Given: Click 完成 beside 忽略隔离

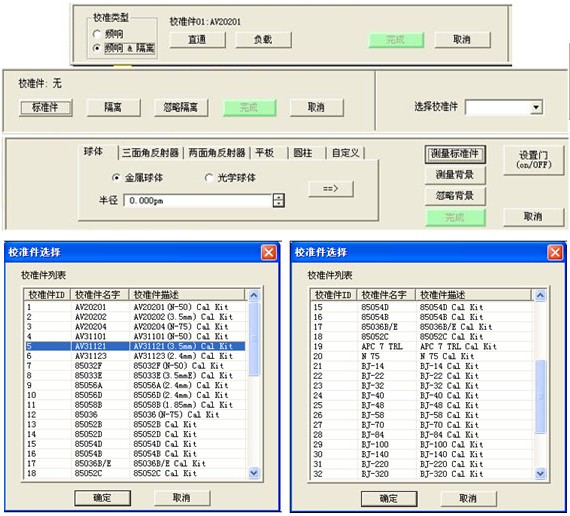Looking at the screenshot, I should pyautogui.click(x=249, y=107).
